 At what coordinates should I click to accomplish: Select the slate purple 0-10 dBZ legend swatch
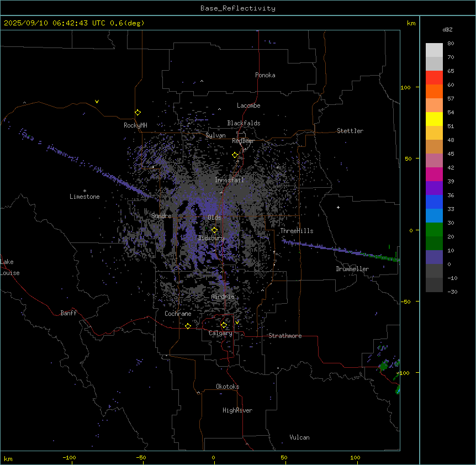(x=434, y=257)
